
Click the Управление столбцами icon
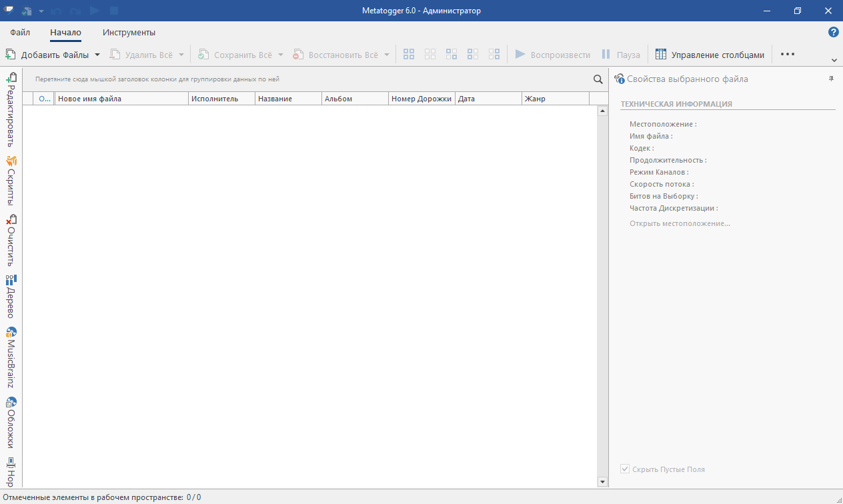point(660,54)
